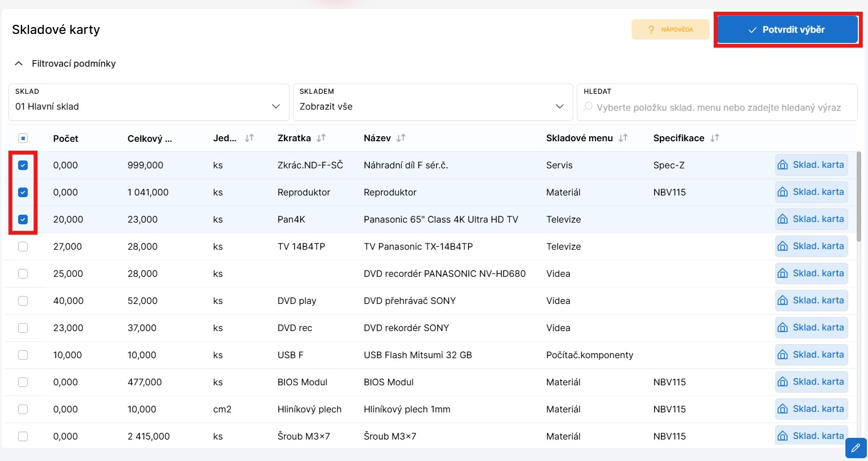The width and height of the screenshot is (868, 461).
Task: Click the 477,000 total quantity cell
Action: (x=145, y=382)
